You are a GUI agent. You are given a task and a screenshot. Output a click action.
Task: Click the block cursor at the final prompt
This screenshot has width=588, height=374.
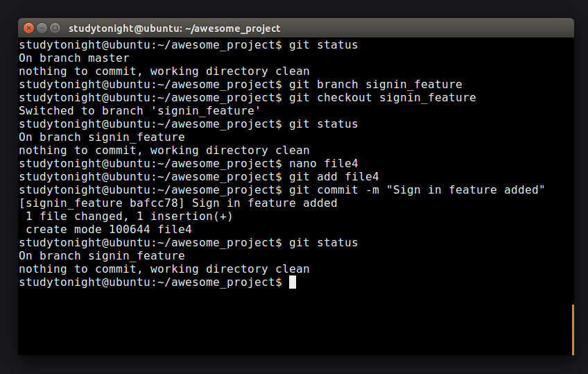(293, 282)
